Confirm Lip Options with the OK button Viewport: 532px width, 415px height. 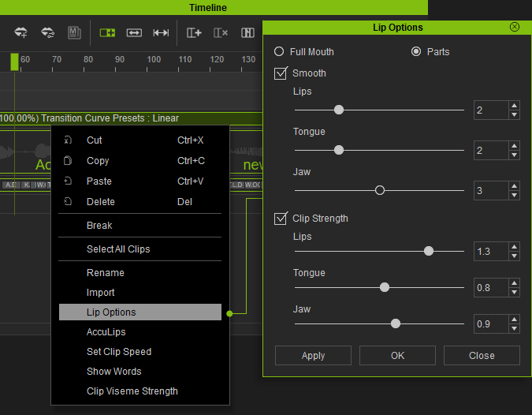[397, 356]
